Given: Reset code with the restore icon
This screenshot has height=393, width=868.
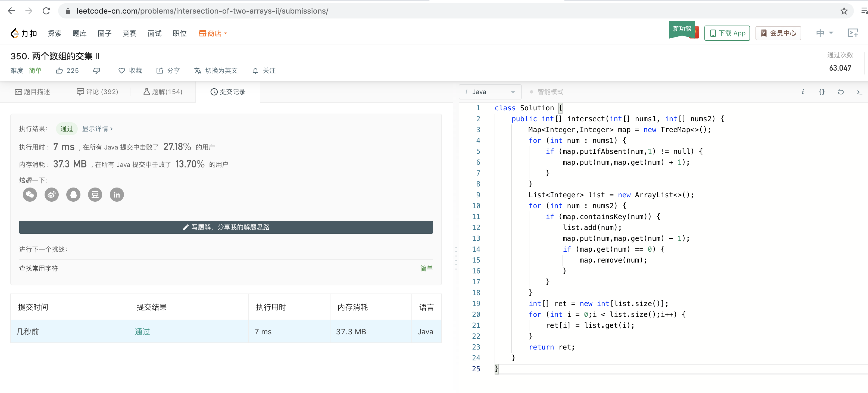Looking at the screenshot, I should 841,92.
